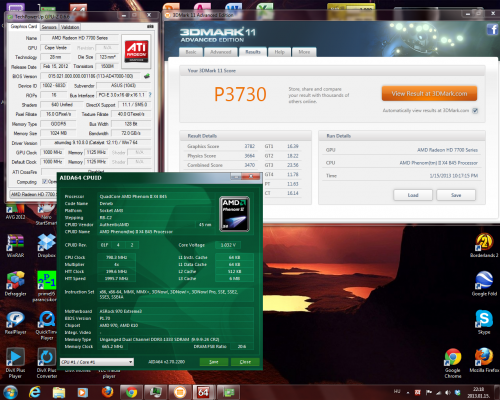
Task: Click View Result at 3DMark.com button
Action: click(429, 94)
